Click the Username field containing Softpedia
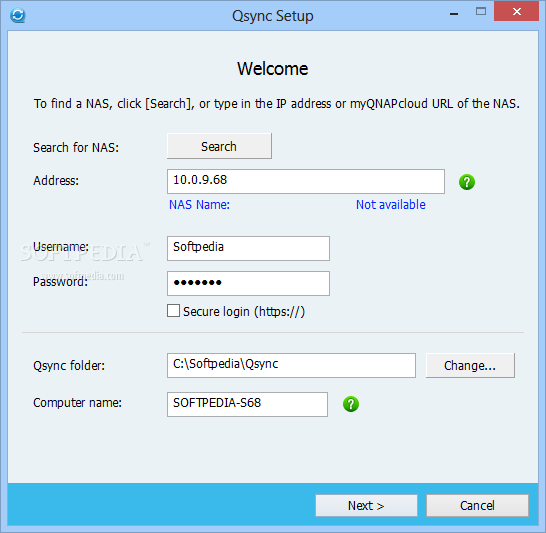546x533 pixels. click(x=248, y=248)
